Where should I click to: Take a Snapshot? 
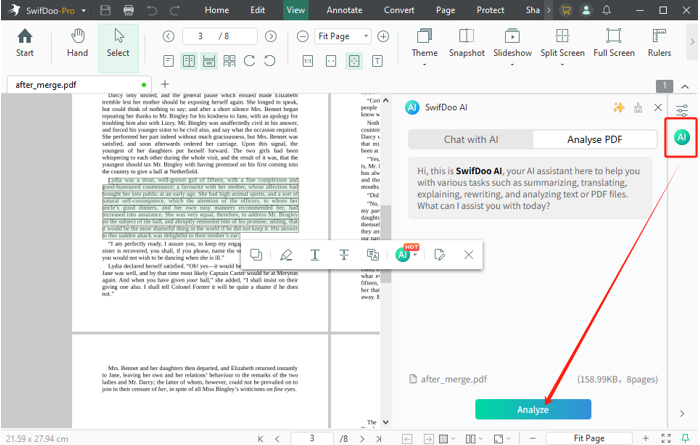467,43
